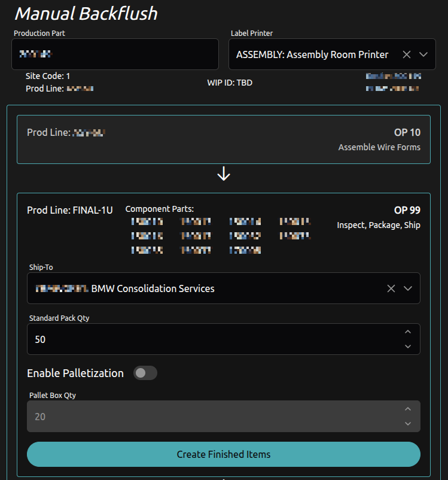Decrease Standard Pack Qty by one
The width and height of the screenshot is (448, 480).
coord(408,347)
